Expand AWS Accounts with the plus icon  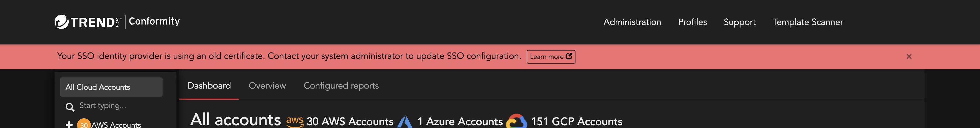tap(69, 125)
